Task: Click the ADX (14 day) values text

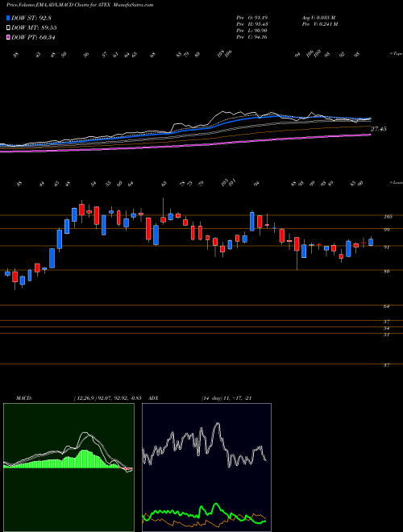Action: 226,398
